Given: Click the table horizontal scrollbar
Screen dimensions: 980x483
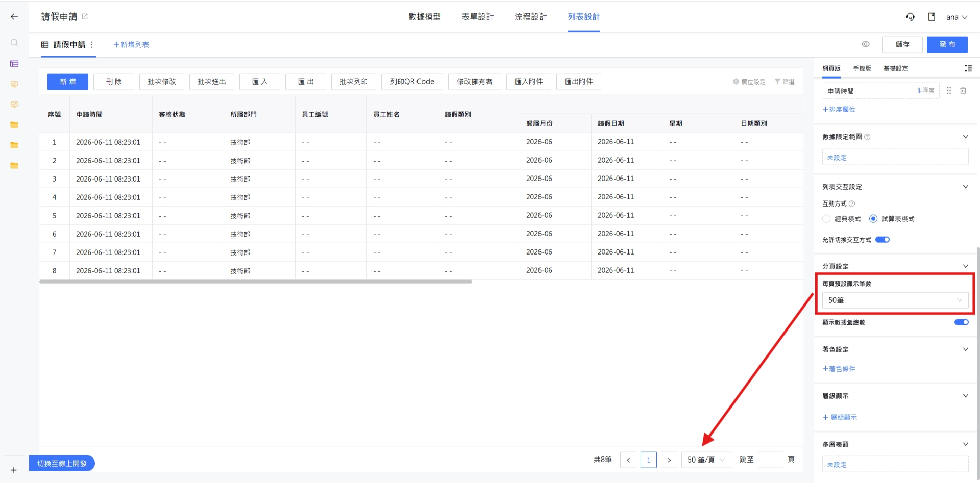Looking at the screenshot, I should 256,282.
